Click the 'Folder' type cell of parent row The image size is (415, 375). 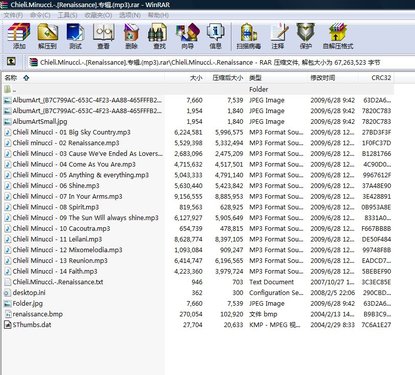(258, 89)
